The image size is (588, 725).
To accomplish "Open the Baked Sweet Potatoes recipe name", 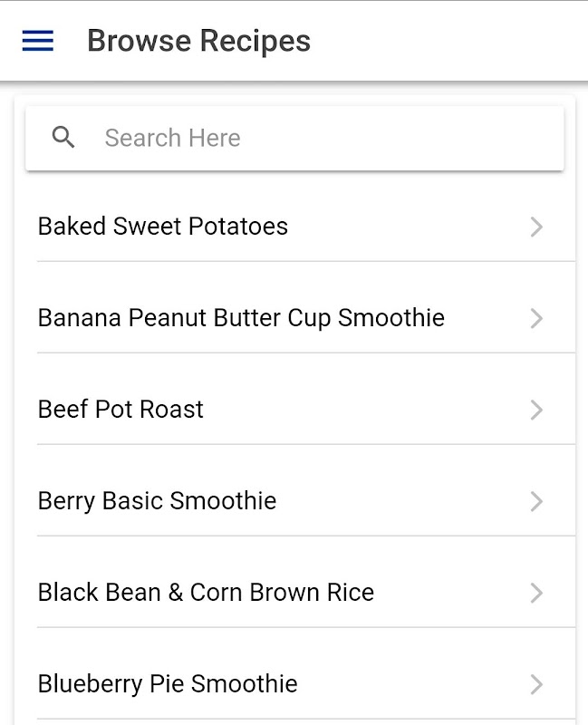I will point(163,227).
